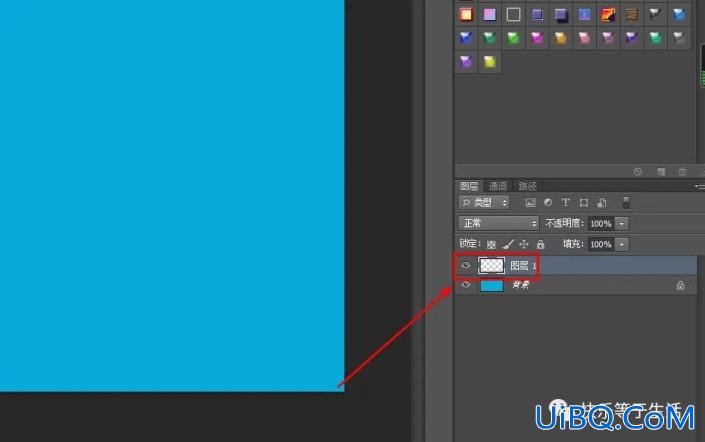Viewport: 705px width, 442px height.
Task: Open the 不透明度 opacity slider arrow
Action: point(622,223)
